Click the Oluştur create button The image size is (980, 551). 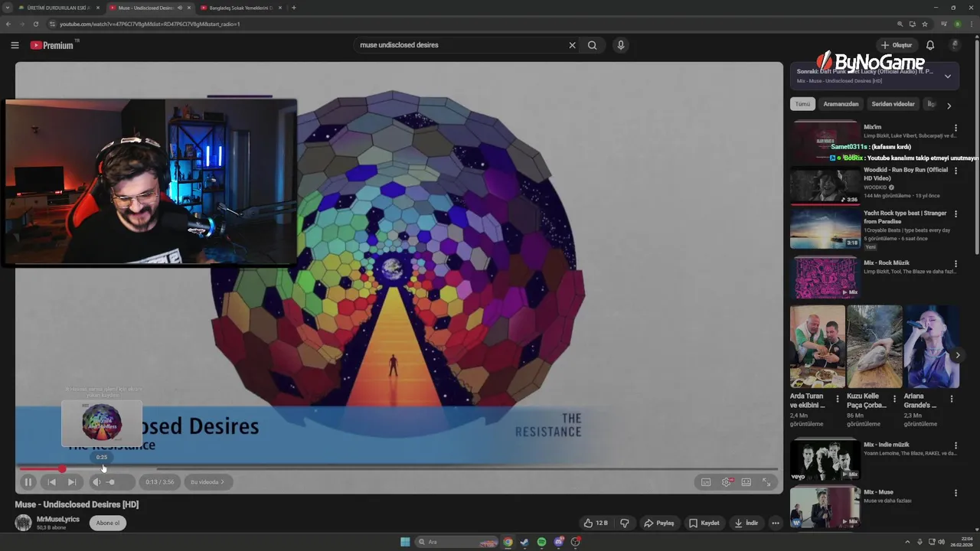tap(897, 45)
